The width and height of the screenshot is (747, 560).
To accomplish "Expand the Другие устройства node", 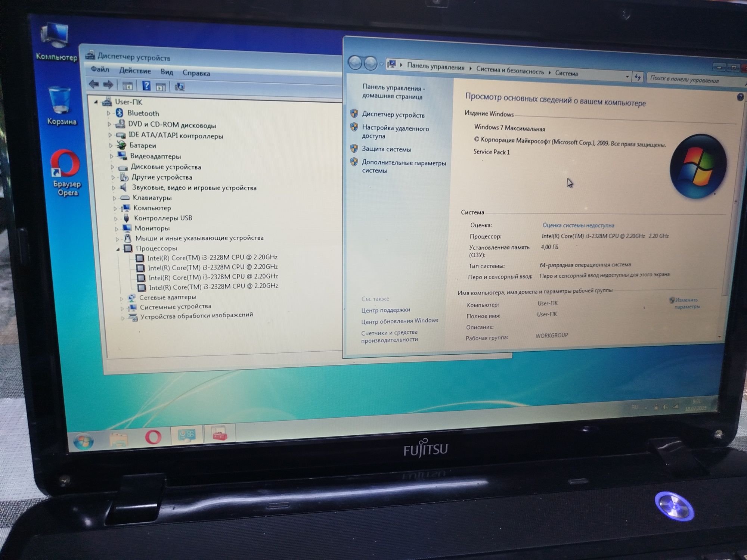I will pyautogui.click(x=113, y=177).
